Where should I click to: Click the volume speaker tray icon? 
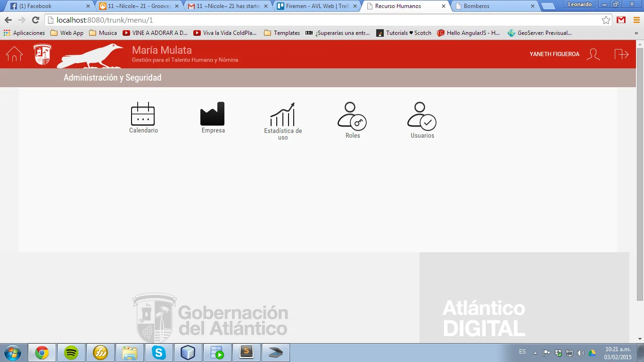tap(580, 353)
